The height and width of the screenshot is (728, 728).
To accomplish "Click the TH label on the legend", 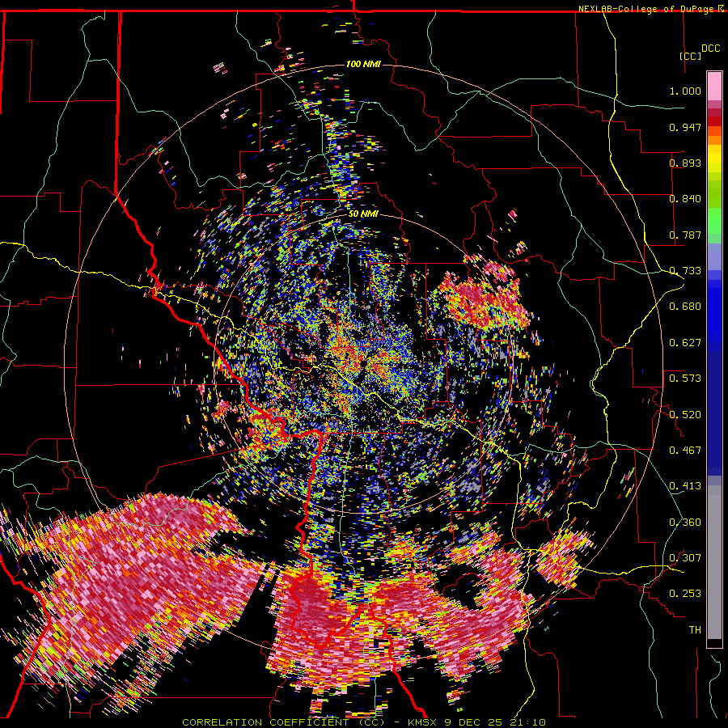I will pos(695,630).
